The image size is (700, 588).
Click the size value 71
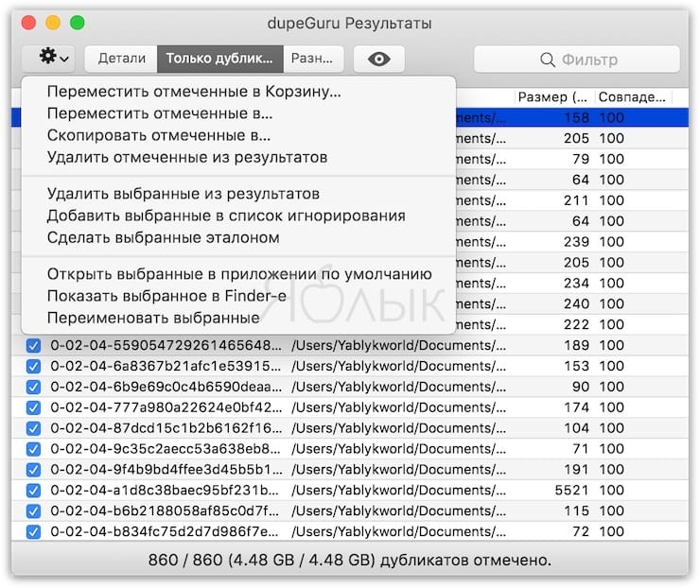point(581,448)
